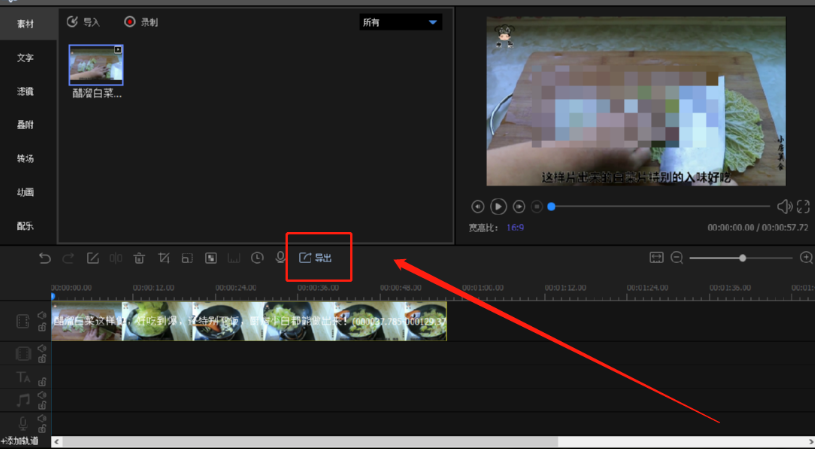Image resolution: width=815 pixels, height=449 pixels.
Task: Select the 醋溜白菜 clip on the timeline
Action: pyautogui.click(x=249, y=321)
